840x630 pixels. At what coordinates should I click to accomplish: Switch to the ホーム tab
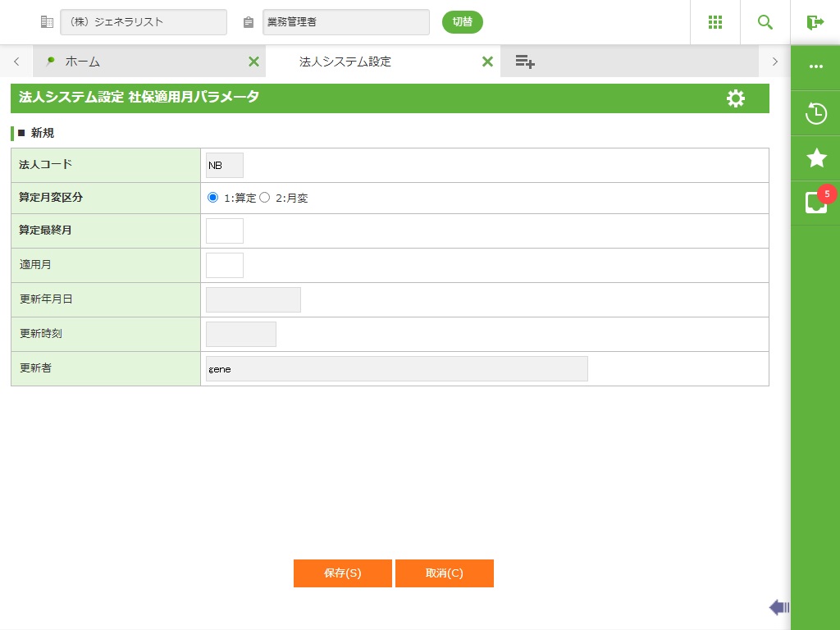pos(82,62)
